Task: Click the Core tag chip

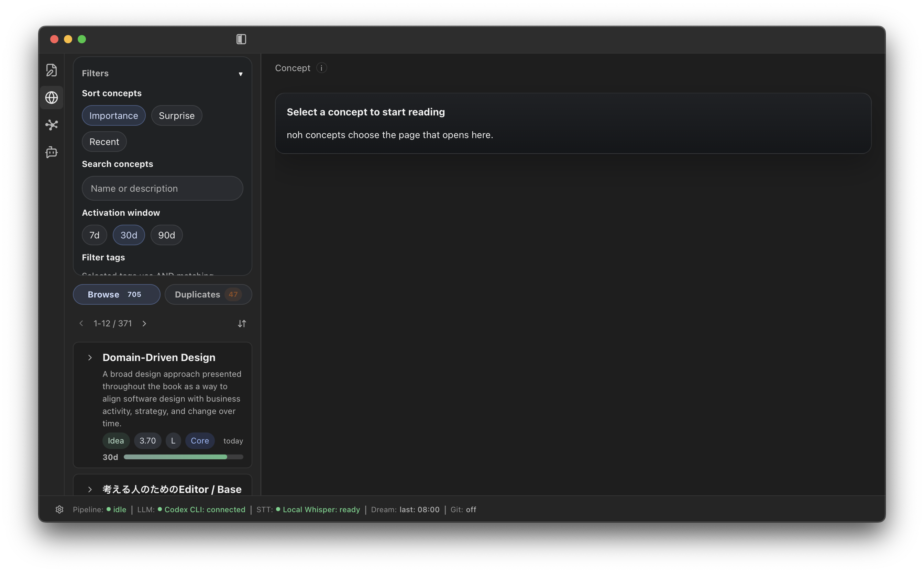Action: coord(200,440)
